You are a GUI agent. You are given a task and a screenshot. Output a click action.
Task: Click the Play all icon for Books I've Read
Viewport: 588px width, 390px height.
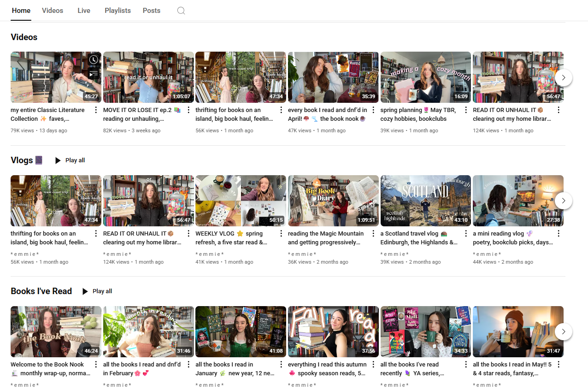coord(84,291)
